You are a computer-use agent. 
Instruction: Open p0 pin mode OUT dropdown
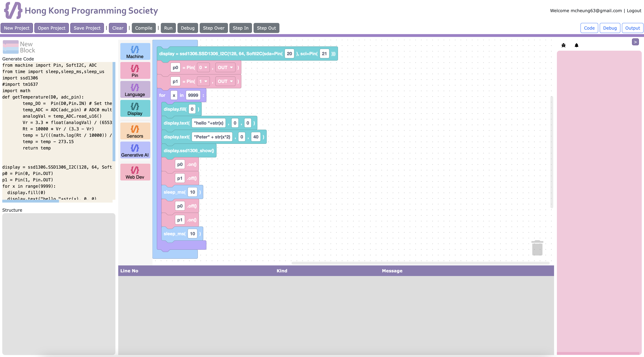tap(225, 68)
